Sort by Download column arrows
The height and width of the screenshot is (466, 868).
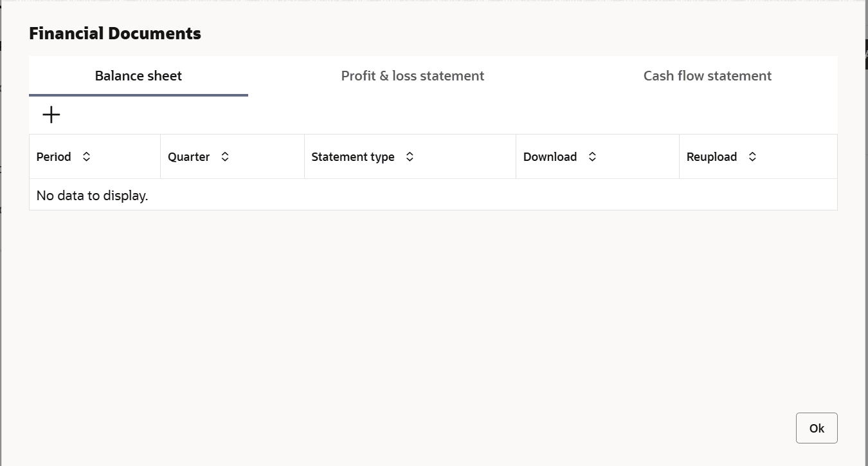coord(592,157)
